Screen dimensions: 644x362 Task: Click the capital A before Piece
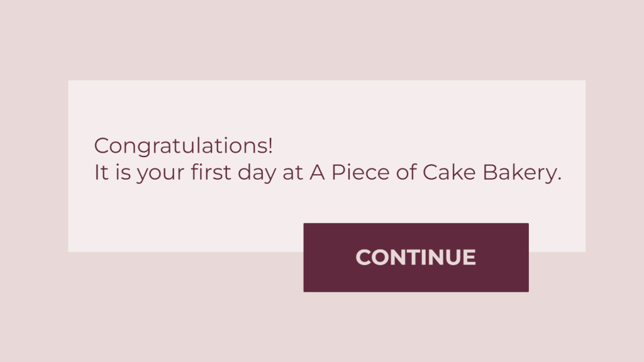(x=317, y=172)
